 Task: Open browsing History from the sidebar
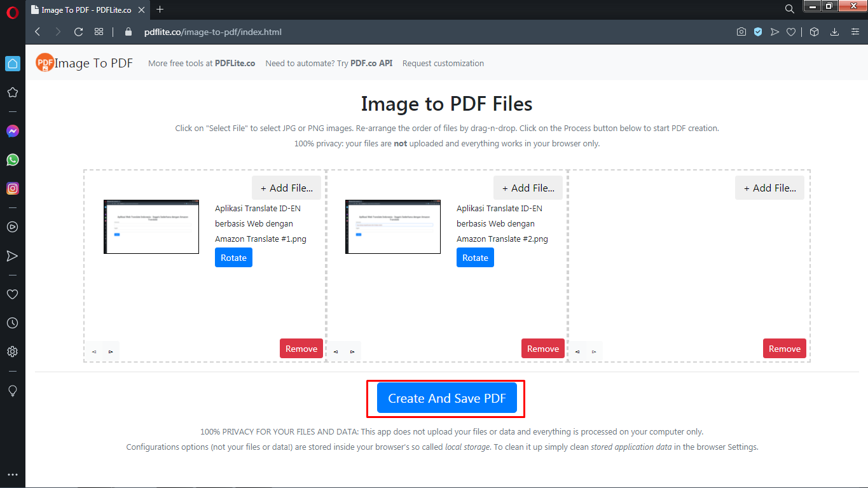(12, 323)
